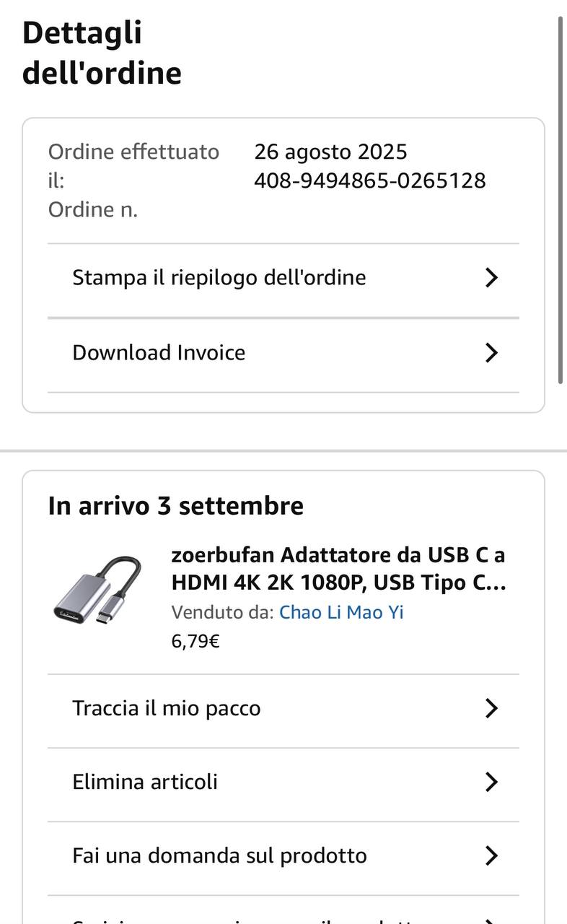Tap the chevron on the partially visible bottom row
Screen dimensions: 567x924
491,920
